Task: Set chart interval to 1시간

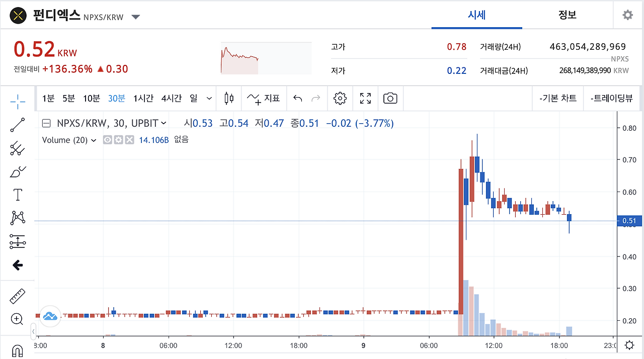Action: click(143, 99)
